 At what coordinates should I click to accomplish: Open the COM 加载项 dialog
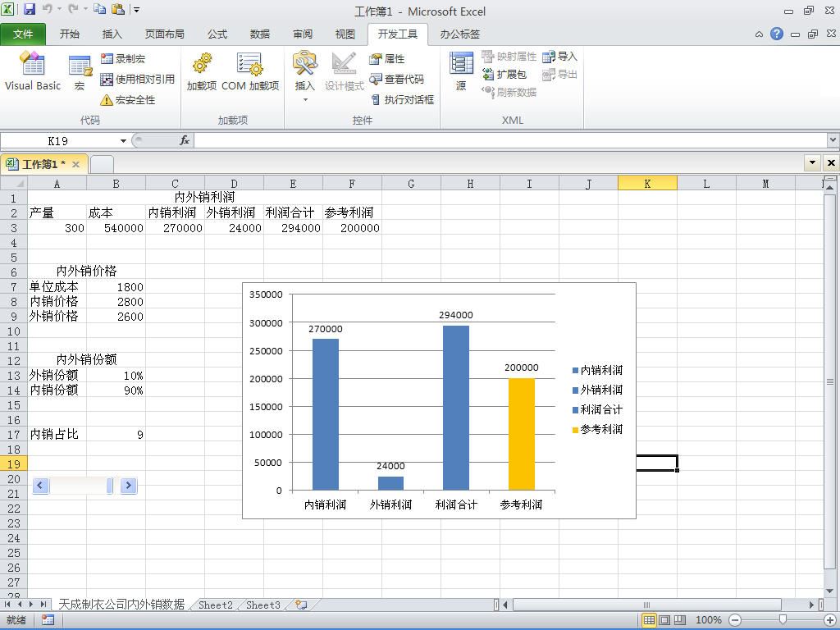[x=249, y=72]
